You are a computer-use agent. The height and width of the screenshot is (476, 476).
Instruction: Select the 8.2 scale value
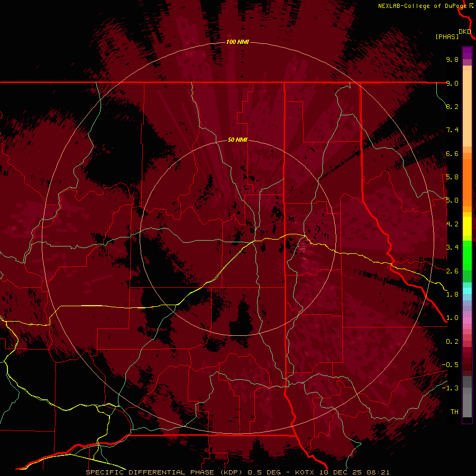(452, 106)
